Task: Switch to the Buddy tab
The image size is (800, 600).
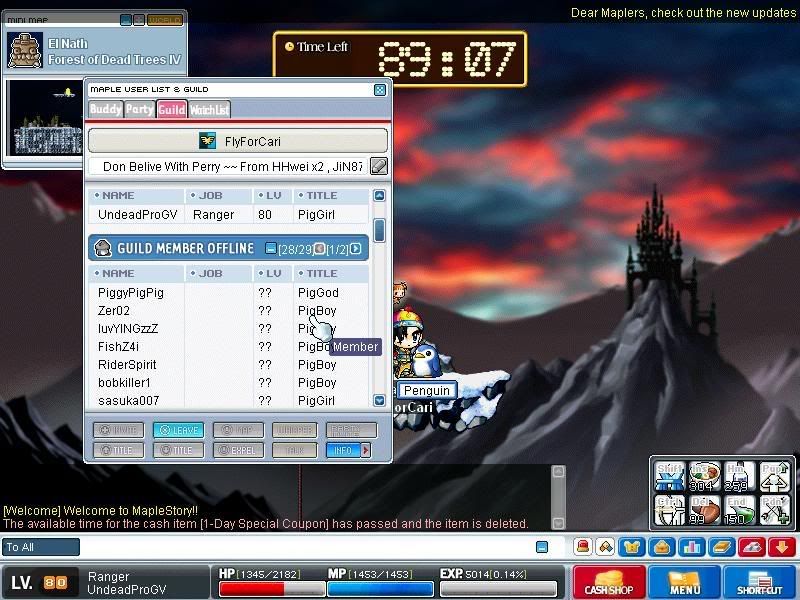Action: 105,109
